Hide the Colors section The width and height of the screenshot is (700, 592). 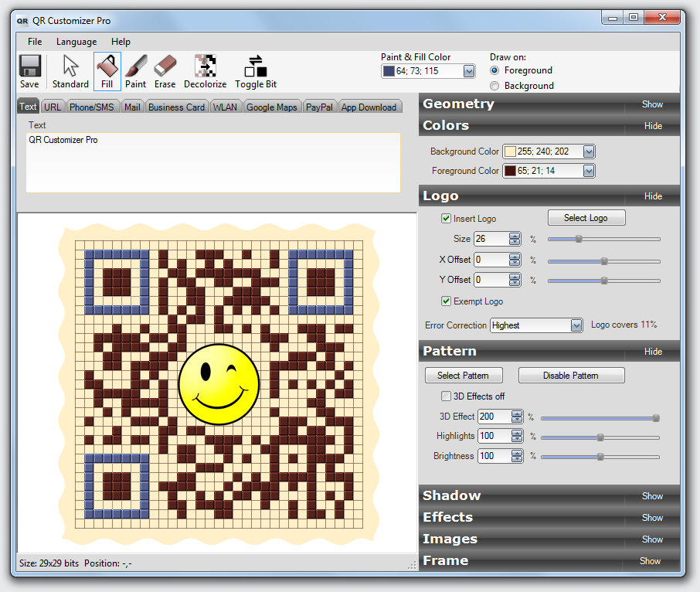click(x=653, y=126)
